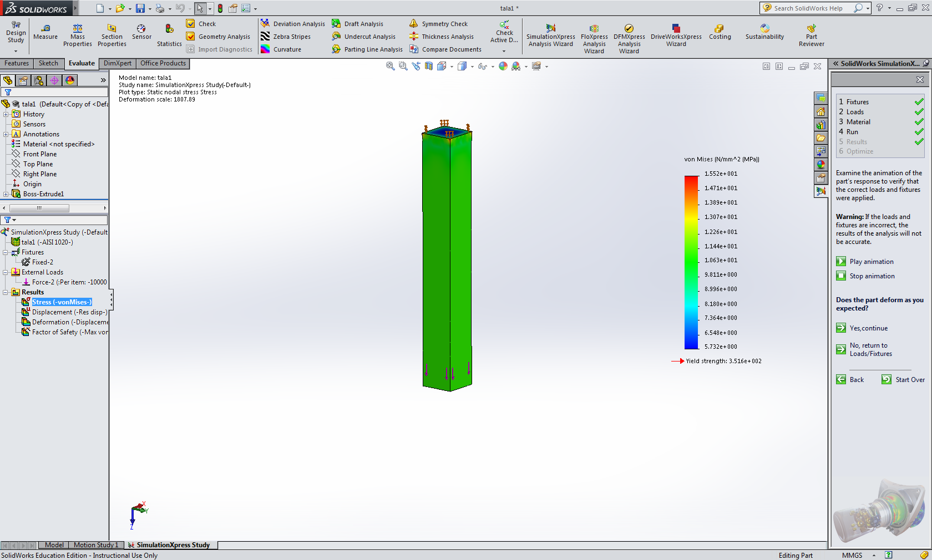Click Start Over
Image resolution: width=932 pixels, height=560 pixels.
point(904,380)
